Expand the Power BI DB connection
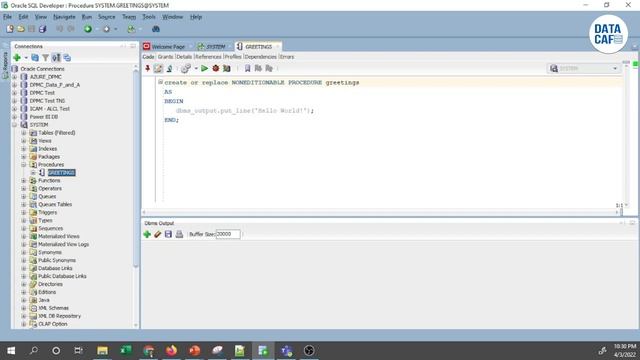 click(15, 117)
